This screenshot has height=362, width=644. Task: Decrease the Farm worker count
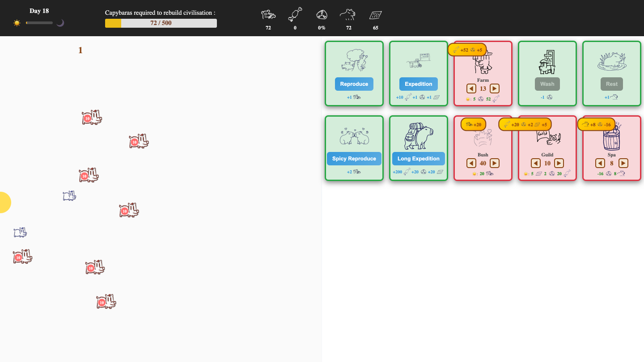tap(471, 88)
